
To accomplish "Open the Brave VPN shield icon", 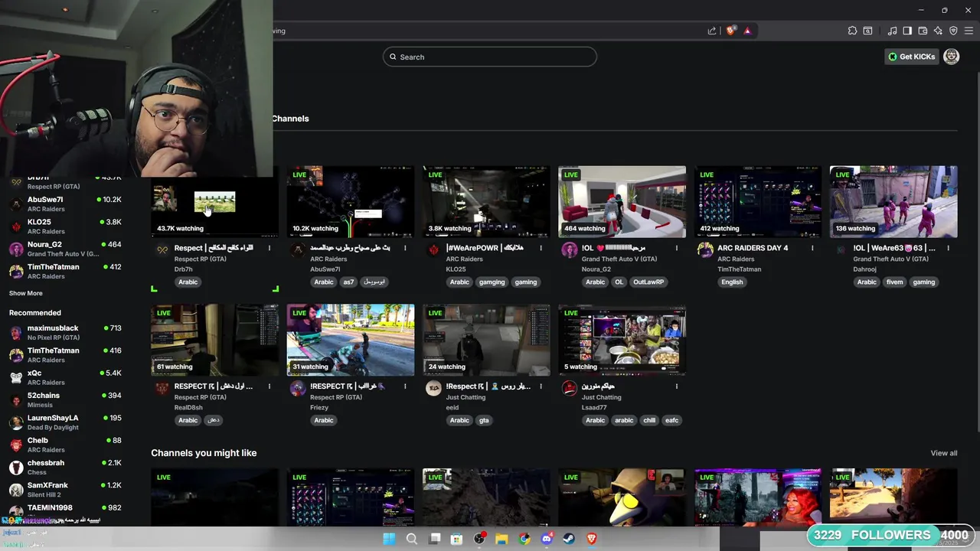I will tap(953, 31).
